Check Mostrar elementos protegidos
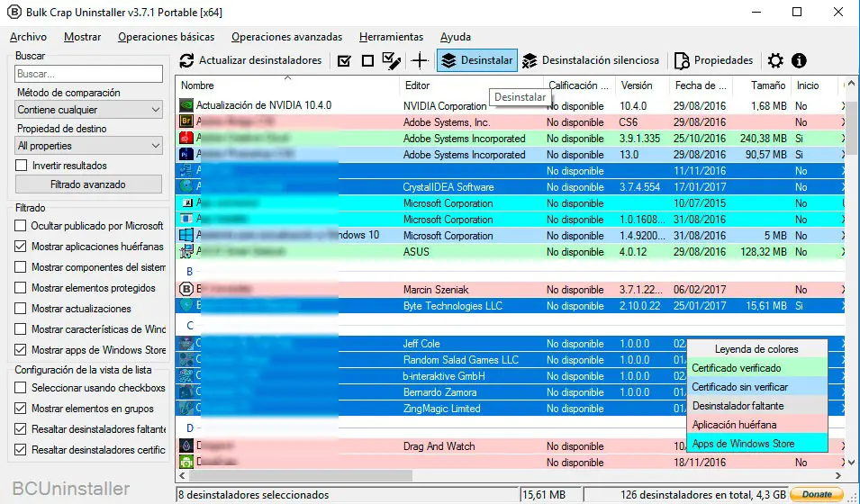Viewport: 860px width, 504px height. (21, 287)
